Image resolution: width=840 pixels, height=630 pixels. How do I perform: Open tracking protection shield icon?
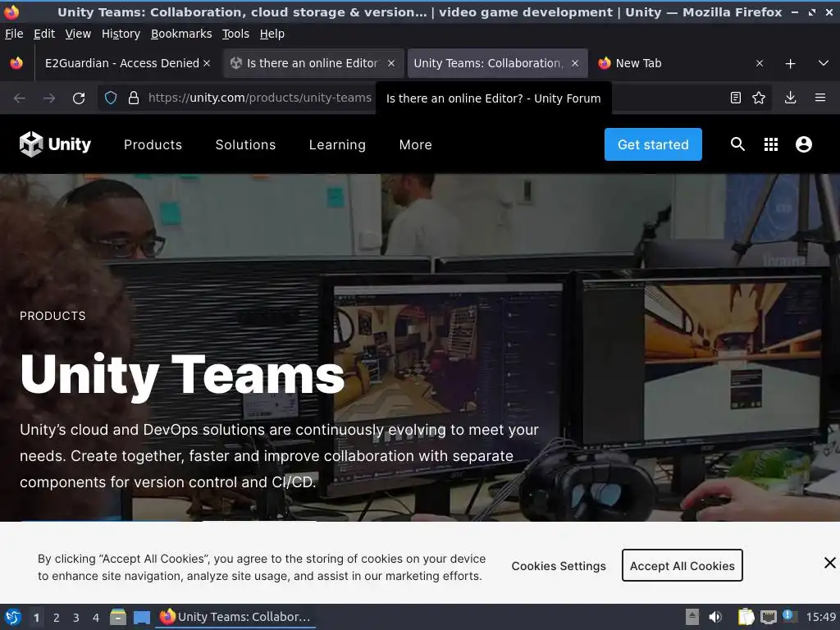(x=111, y=98)
